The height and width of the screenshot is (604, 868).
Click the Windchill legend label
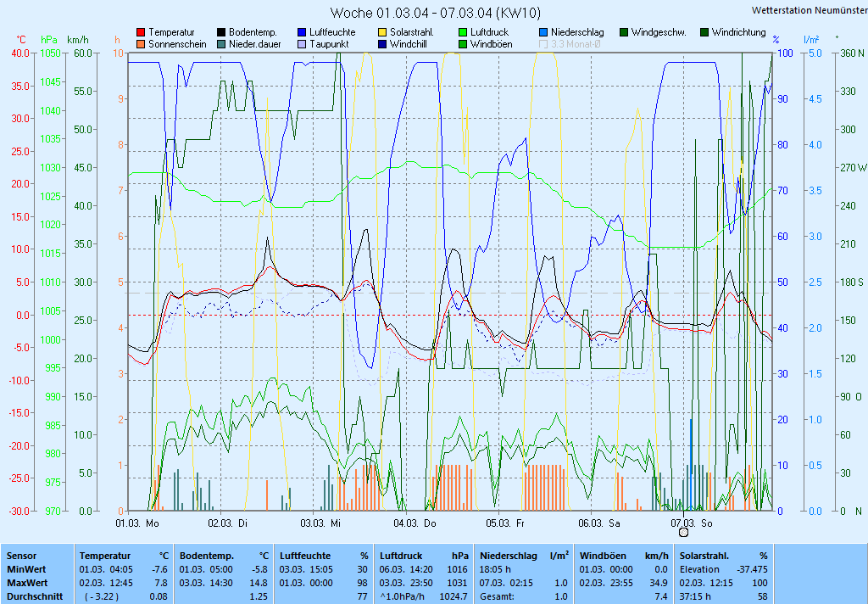409,44
